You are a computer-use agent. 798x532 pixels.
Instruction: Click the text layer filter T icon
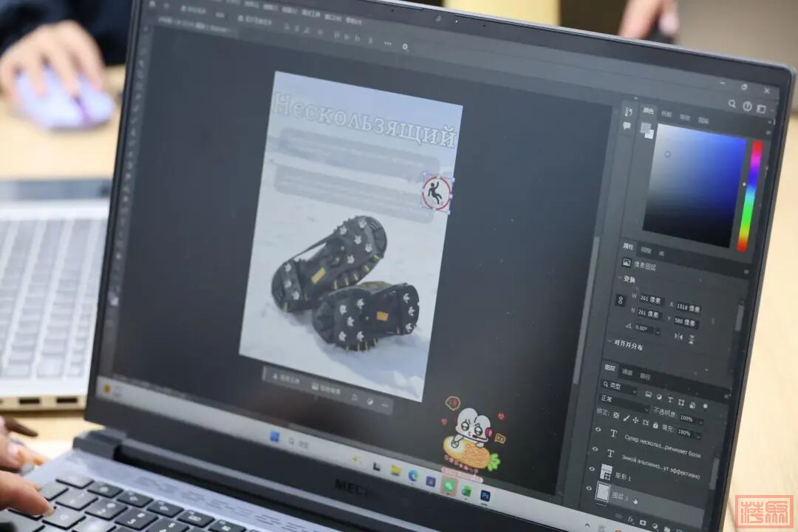pyautogui.click(x=670, y=400)
